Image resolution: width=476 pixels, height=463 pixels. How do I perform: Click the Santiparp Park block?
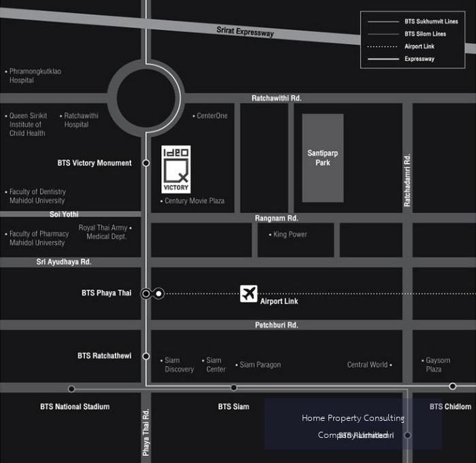[x=323, y=158]
